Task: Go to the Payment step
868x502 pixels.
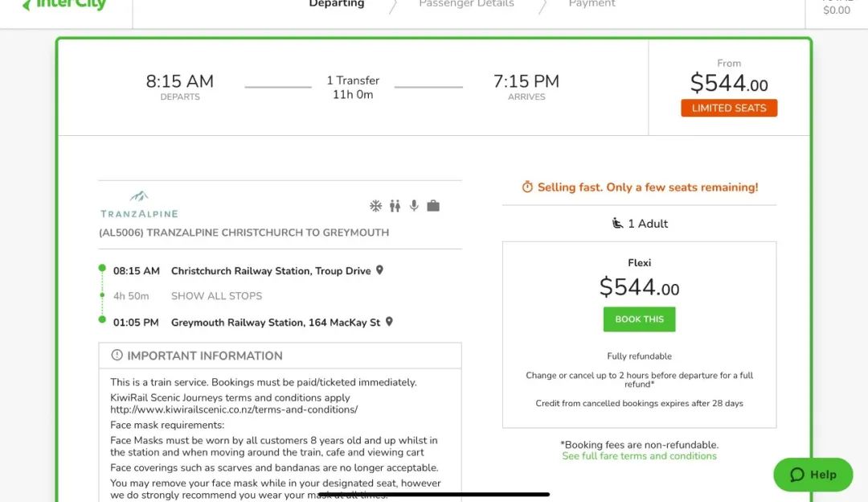Action: click(x=592, y=4)
